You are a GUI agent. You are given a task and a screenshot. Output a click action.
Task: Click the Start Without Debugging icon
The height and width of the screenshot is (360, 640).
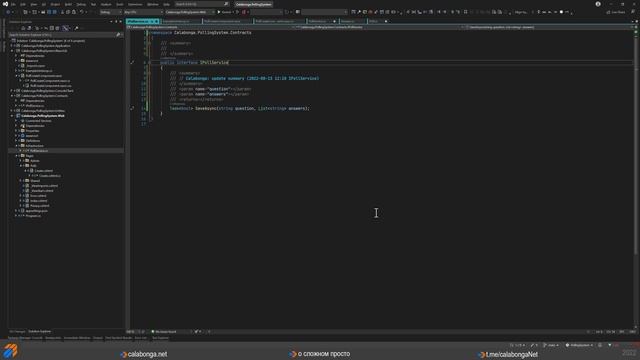tap(237, 12)
